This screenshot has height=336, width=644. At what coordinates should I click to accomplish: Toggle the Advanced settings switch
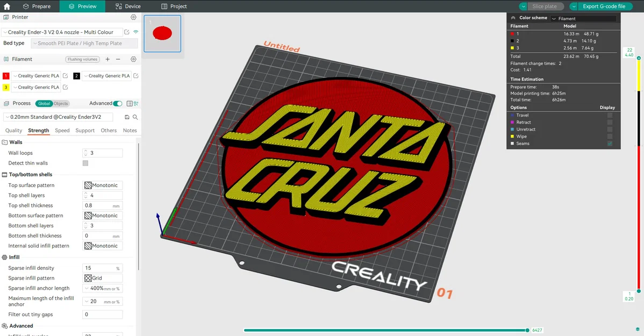(x=118, y=104)
